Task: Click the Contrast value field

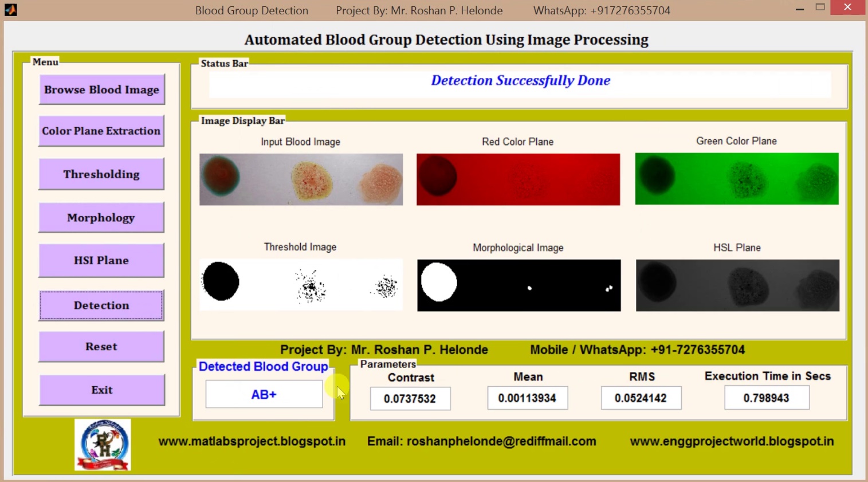Action: pos(410,398)
